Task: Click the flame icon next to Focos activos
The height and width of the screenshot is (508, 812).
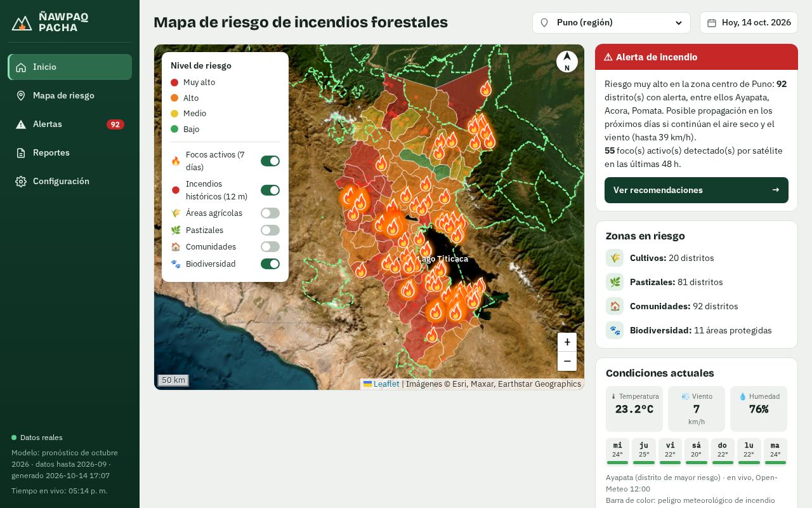Action: click(176, 161)
